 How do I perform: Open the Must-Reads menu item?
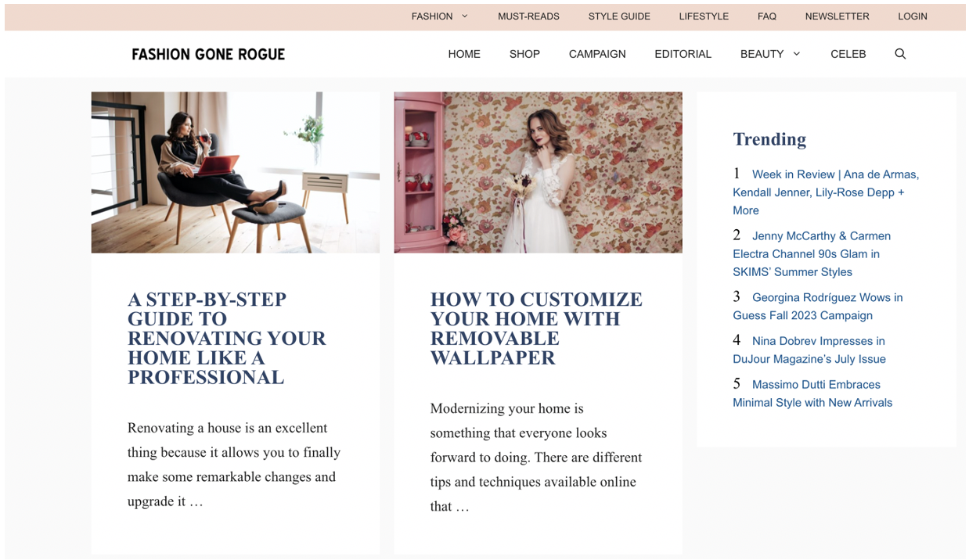coord(528,16)
